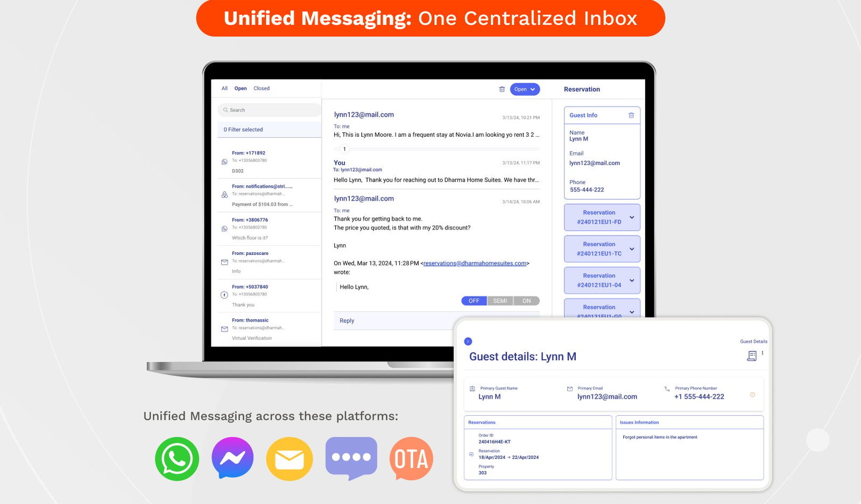The width and height of the screenshot is (861, 504).
Task: Expand collapsed message thread count 1
Action: click(x=344, y=149)
